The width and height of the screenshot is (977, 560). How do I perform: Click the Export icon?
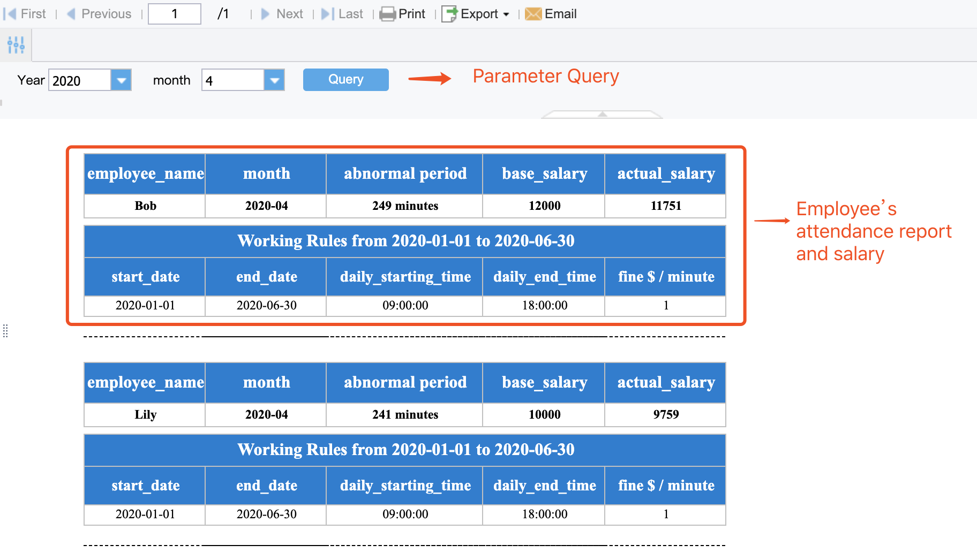(x=449, y=14)
